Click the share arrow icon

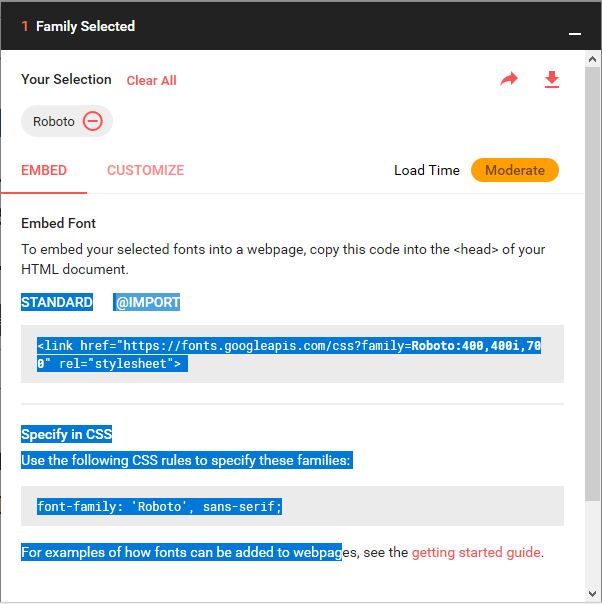point(509,79)
